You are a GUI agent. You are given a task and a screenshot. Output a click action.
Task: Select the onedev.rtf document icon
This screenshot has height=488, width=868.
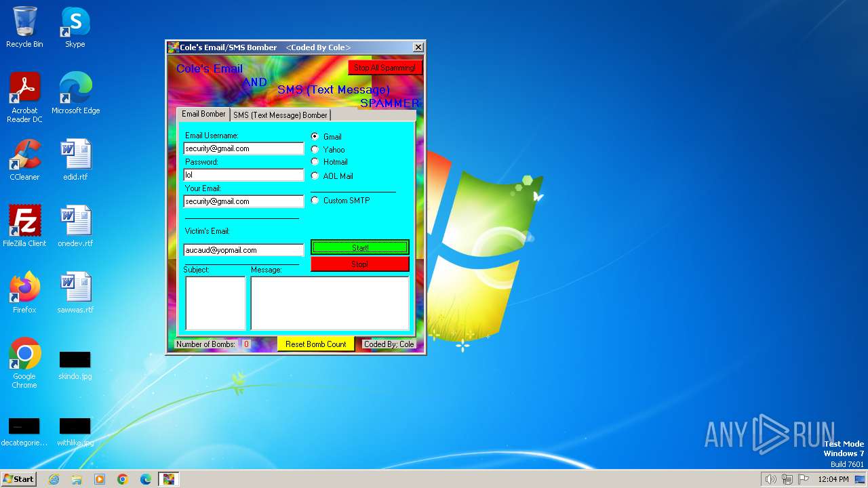pyautogui.click(x=75, y=226)
